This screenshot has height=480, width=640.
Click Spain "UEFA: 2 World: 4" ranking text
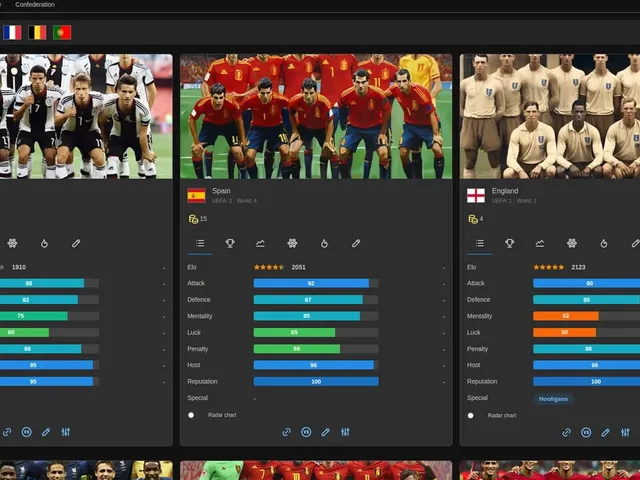[x=234, y=200]
